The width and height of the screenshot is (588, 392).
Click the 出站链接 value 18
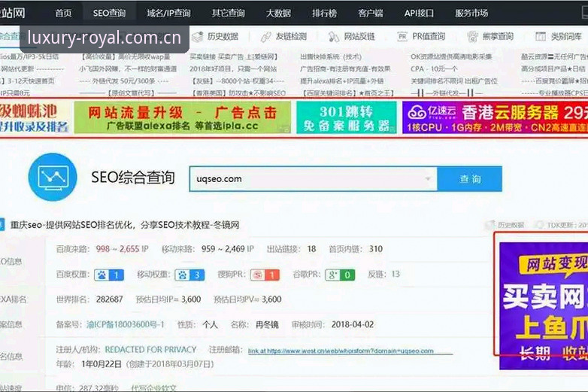click(x=311, y=249)
